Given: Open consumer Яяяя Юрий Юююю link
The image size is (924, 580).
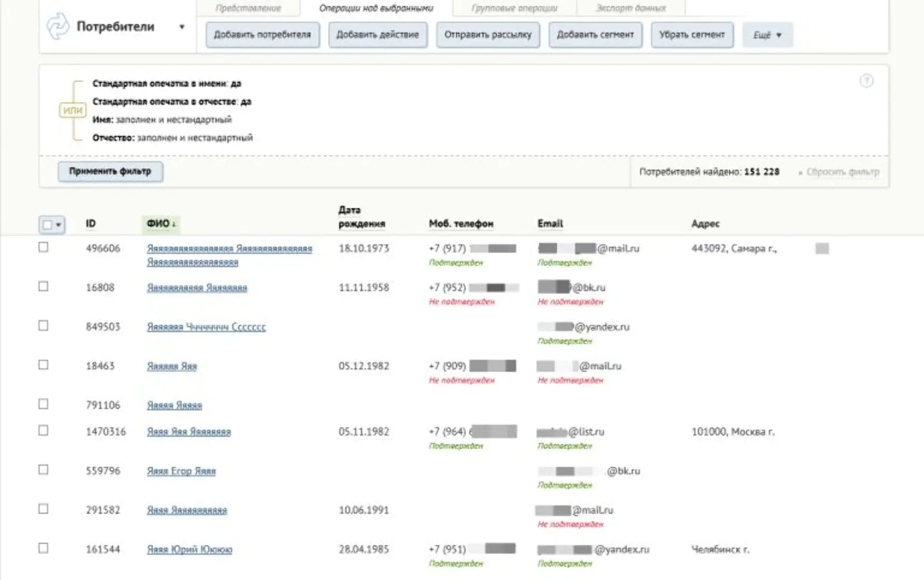Looking at the screenshot, I should (x=189, y=550).
